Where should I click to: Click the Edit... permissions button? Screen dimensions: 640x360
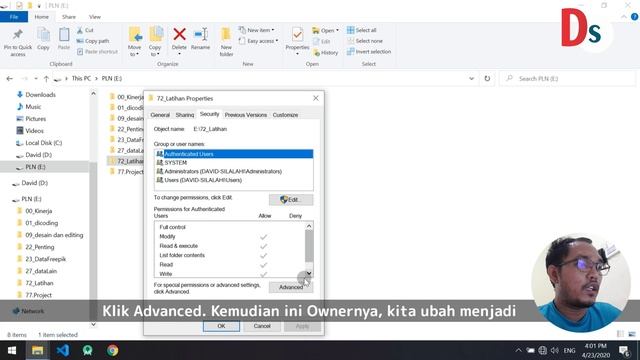[x=291, y=200]
